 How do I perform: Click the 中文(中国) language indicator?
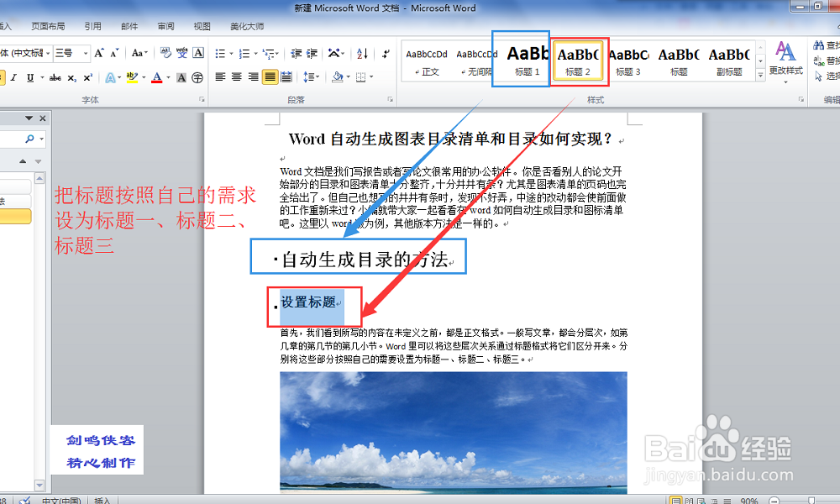pos(61,501)
